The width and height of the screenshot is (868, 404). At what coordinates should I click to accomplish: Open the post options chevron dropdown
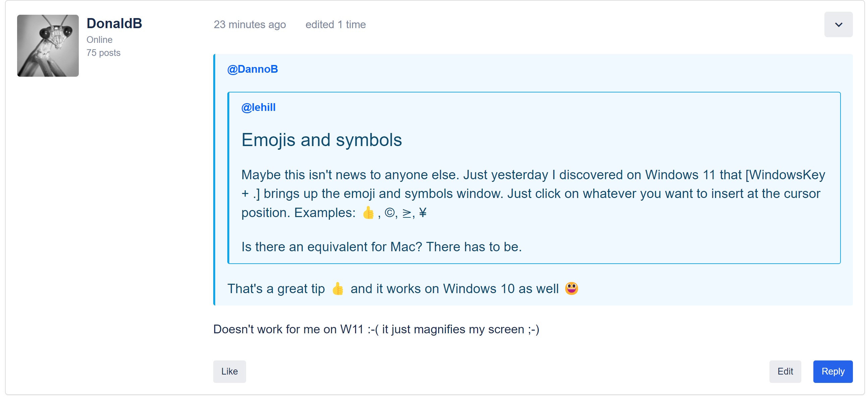click(838, 24)
